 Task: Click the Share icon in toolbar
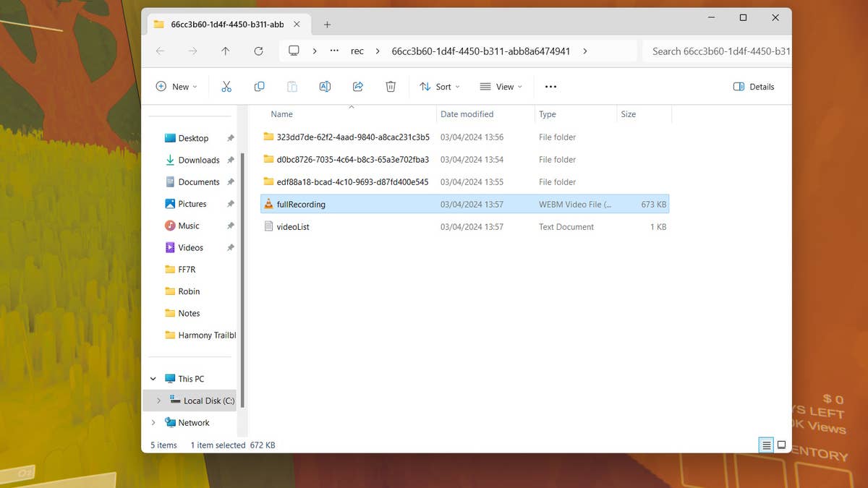click(x=357, y=87)
